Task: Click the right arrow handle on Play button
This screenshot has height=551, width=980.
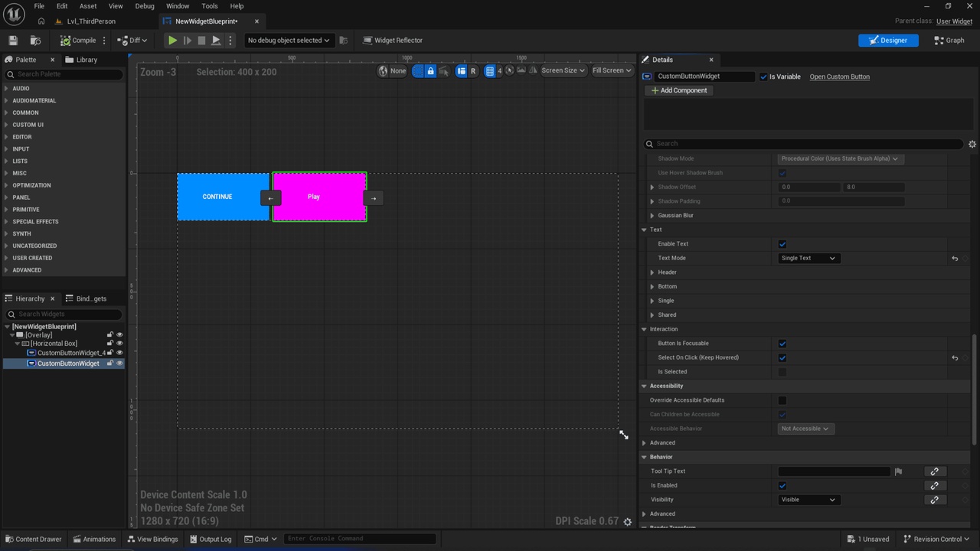Action: pyautogui.click(x=374, y=198)
